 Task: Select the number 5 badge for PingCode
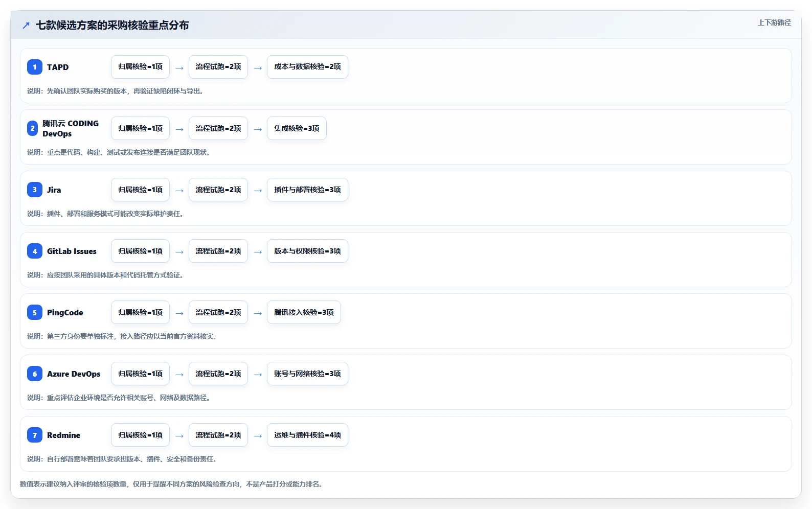(x=35, y=312)
